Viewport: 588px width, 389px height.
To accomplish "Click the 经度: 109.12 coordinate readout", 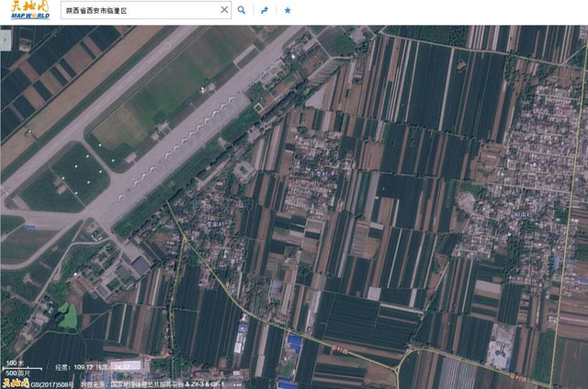I will pyautogui.click(x=73, y=367).
